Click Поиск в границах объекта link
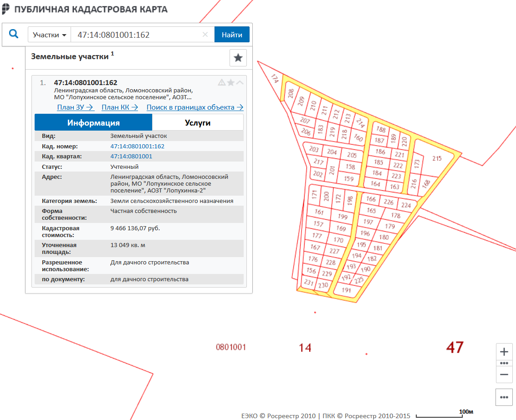Image resolution: width=516 pixels, height=420 pixels. [195, 107]
